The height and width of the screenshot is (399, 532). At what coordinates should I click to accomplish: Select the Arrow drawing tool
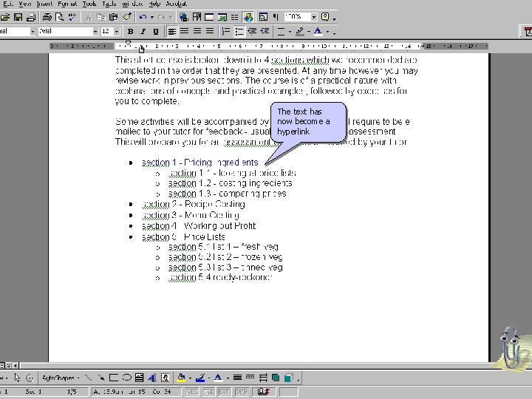pyautogui.click(x=100, y=378)
